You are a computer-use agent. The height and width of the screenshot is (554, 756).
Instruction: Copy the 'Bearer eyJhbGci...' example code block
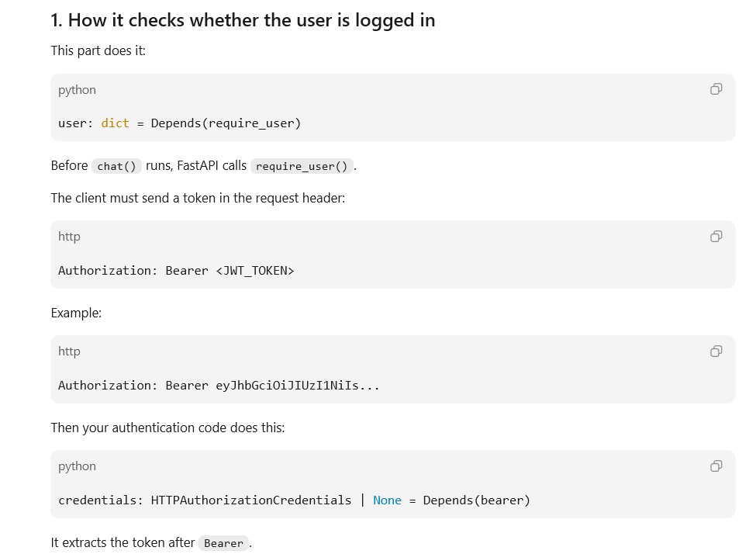pyautogui.click(x=716, y=351)
